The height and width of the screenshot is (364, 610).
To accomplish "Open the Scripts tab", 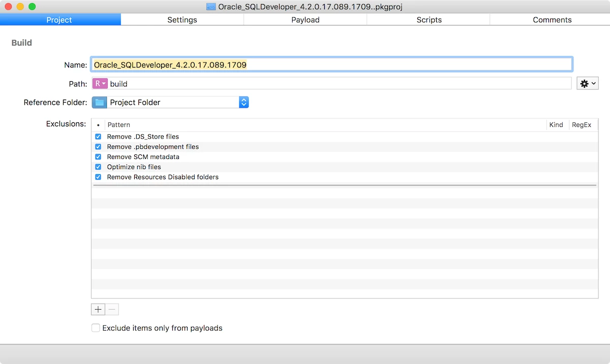I will click(x=429, y=20).
